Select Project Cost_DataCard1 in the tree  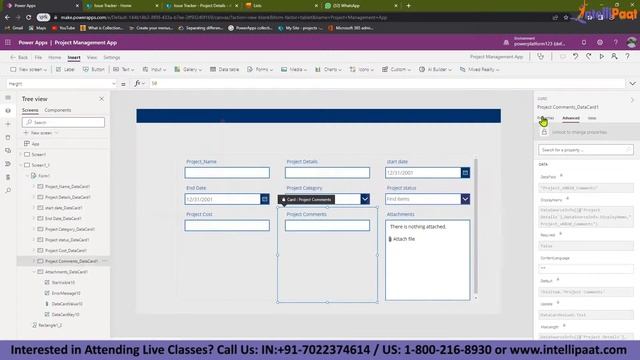65,251
